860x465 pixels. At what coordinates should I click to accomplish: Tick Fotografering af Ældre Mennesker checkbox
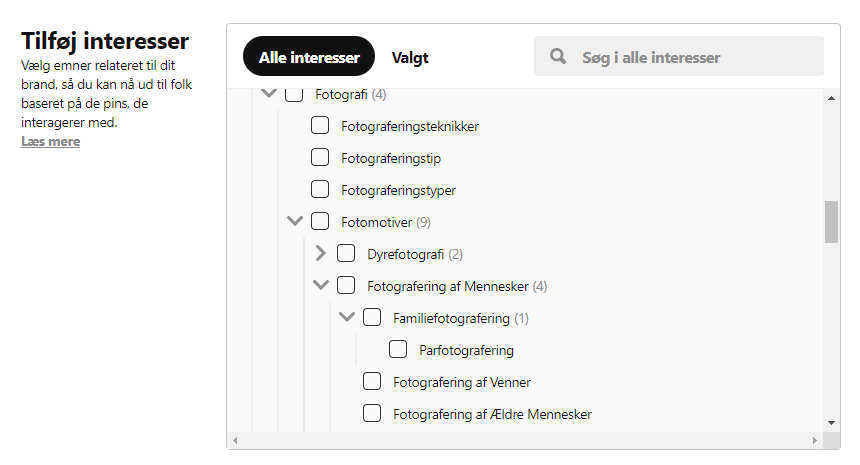click(372, 413)
